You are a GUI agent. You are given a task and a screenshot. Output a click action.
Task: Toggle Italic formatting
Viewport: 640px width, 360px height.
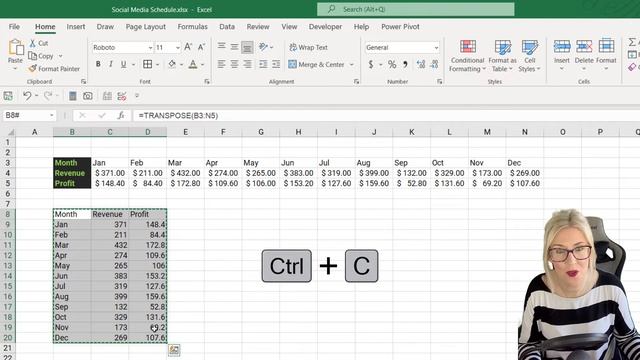point(111,64)
